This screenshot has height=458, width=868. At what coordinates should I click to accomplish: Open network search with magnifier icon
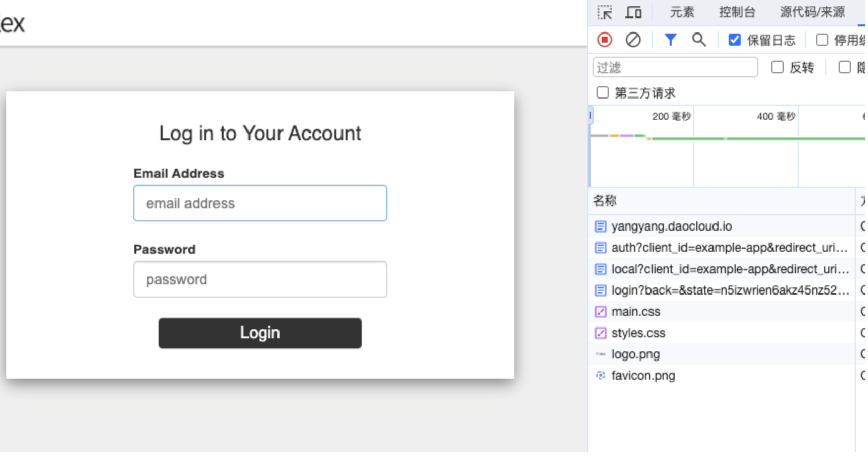point(699,40)
